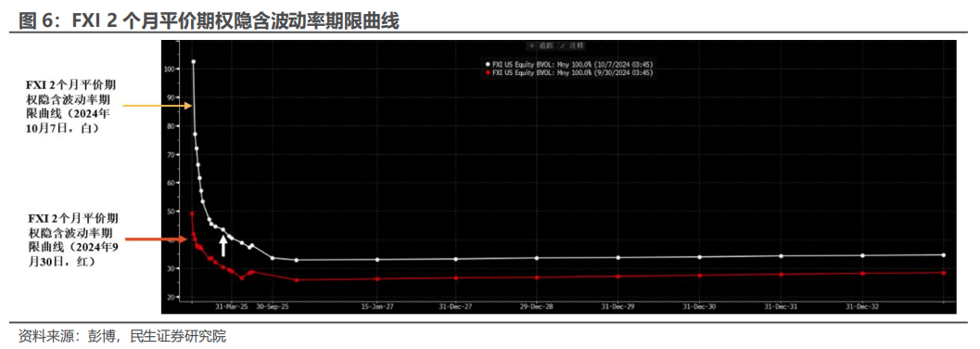Click the last white data point at right edge
The image size is (980, 349).
[944, 254]
